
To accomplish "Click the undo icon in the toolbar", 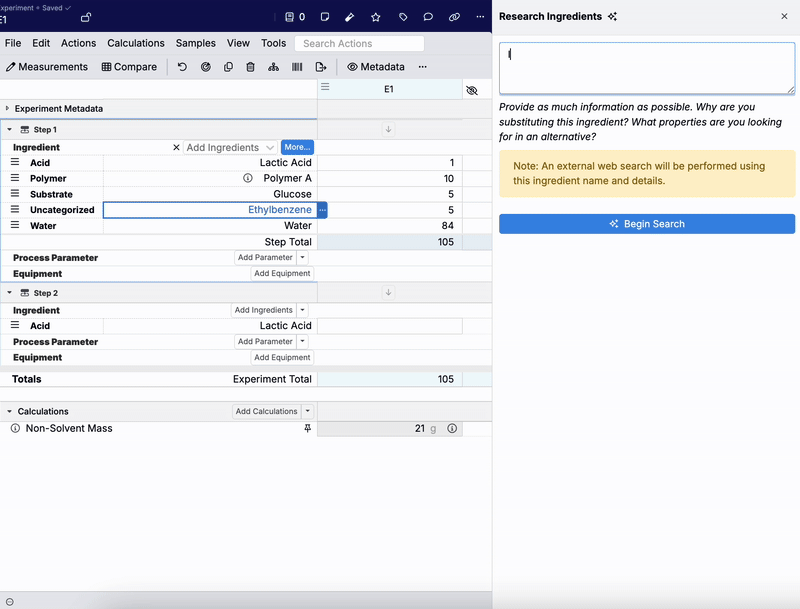I will point(182,67).
